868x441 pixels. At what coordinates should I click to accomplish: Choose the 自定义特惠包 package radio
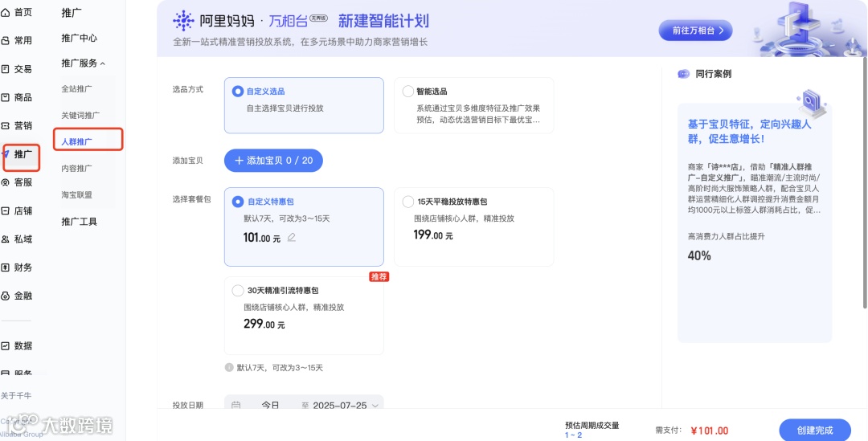238,202
